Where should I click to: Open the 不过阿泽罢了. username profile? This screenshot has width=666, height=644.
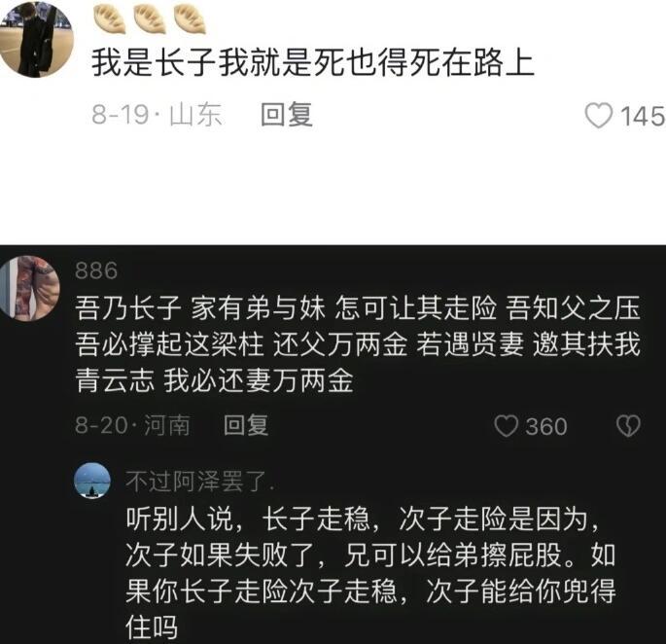pyautogui.click(x=199, y=482)
